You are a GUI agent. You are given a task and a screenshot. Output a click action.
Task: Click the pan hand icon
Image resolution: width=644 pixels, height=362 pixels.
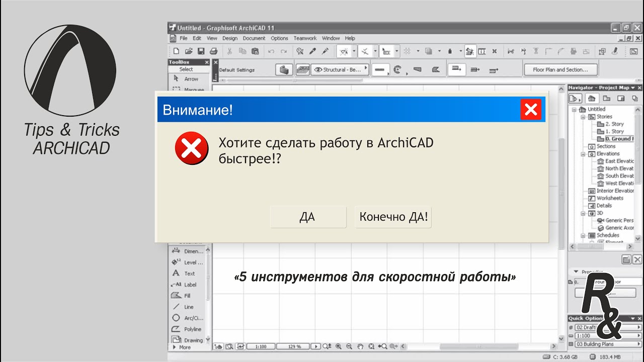coord(360,346)
